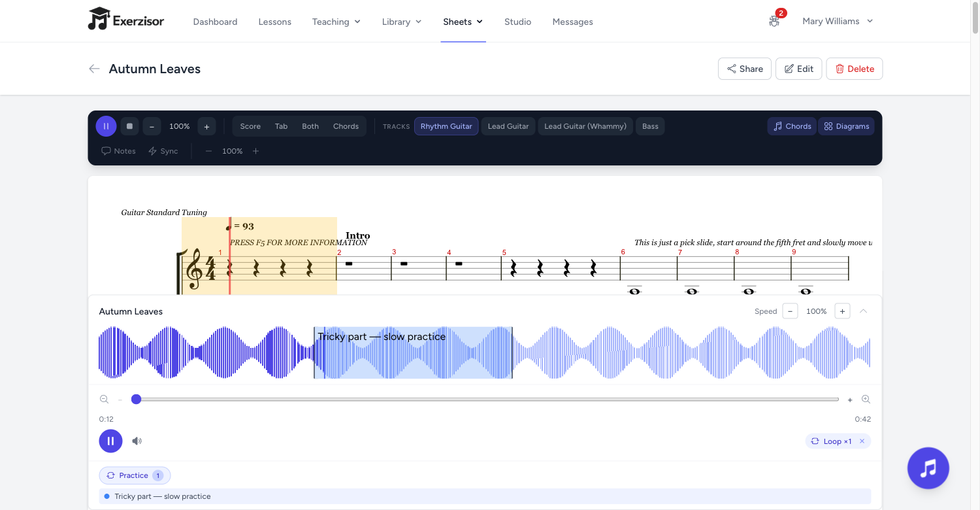Click the tempo marking '= 93'

pyautogui.click(x=240, y=226)
